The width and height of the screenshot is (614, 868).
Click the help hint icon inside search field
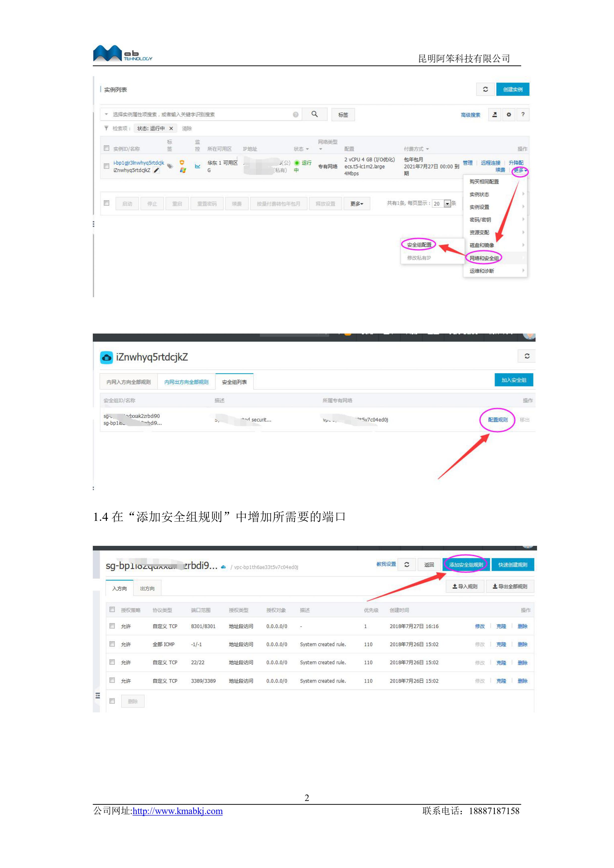click(x=296, y=115)
